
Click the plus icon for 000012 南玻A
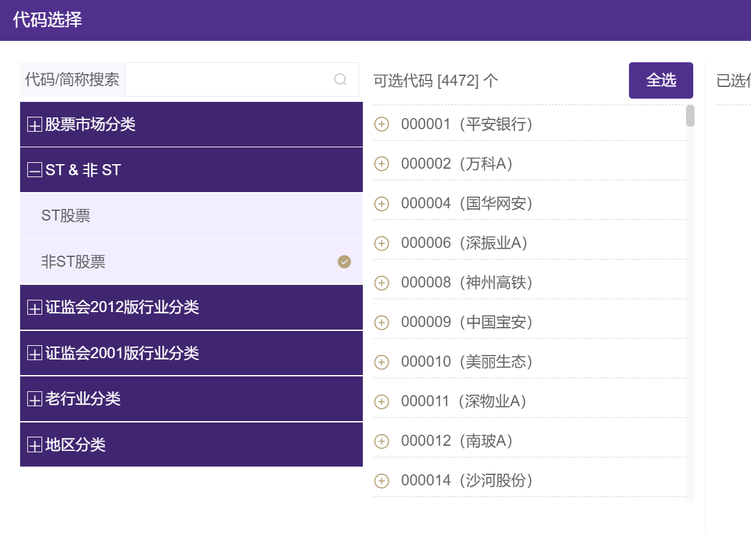point(382,441)
